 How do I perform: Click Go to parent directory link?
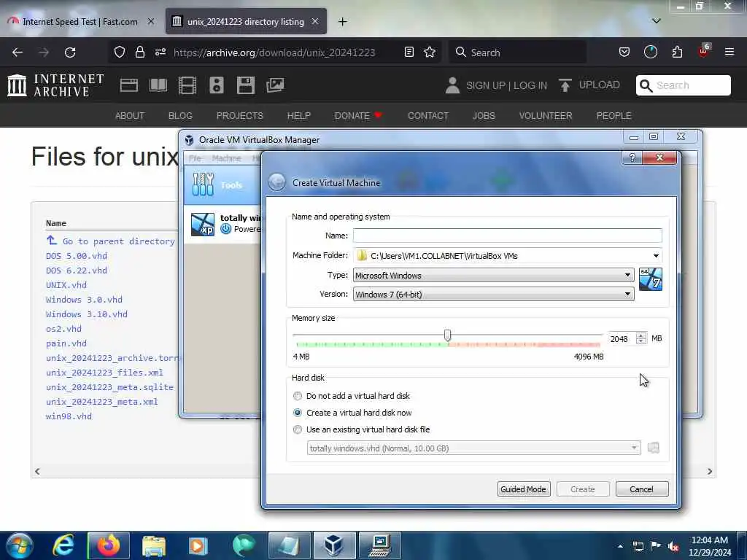(119, 241)
